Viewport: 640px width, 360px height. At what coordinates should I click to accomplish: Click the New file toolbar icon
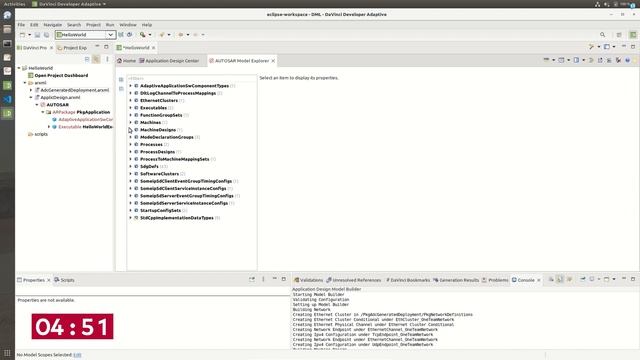click(x=23, y=35)
